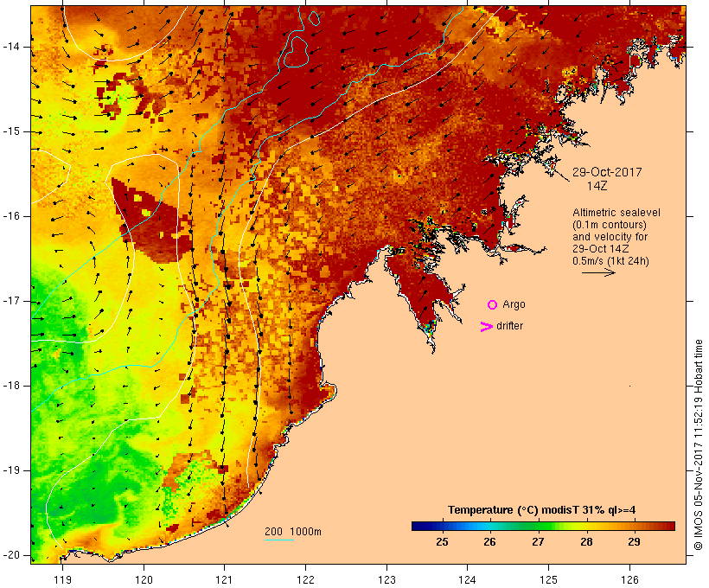Click the magenta Argo circle legend symbol

point(493,305)
